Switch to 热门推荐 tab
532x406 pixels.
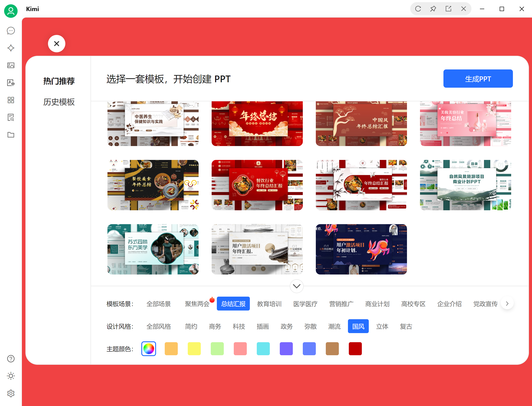(59, 81)
